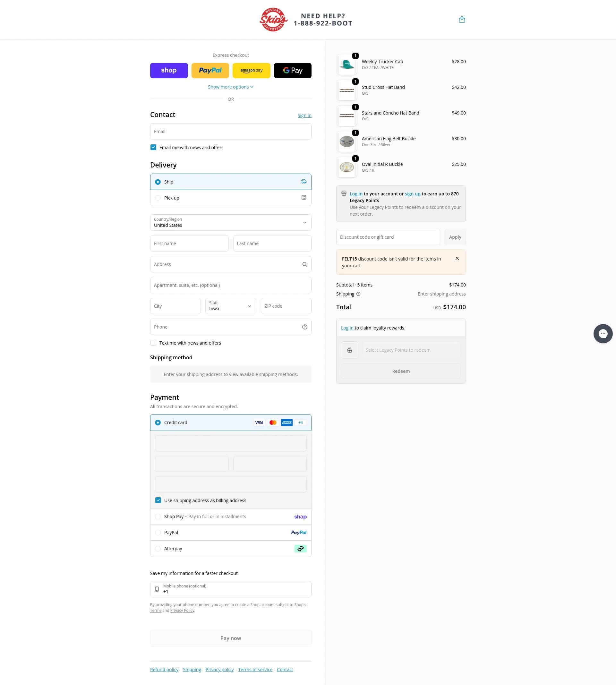Pay with Shop express checkout

coord(168,70)
